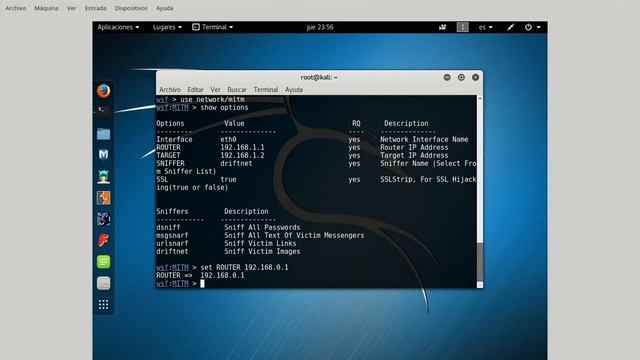Viewport: 640px width, 360px height.
Task: Click the 'eth0' interface value
Action: (x=229, y=140)
